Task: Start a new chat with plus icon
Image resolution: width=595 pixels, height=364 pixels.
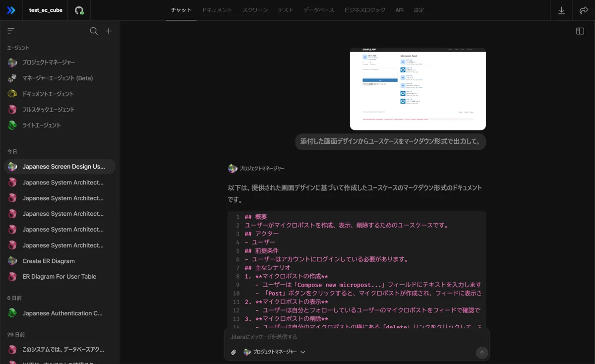Action: [109, 31]
